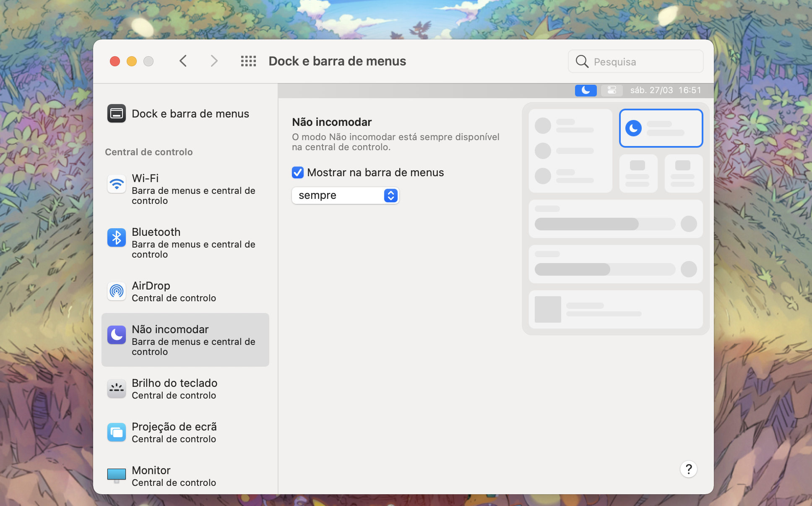
Task: Click Control Centre icon in preview menu bar
Action: (612, 90)
